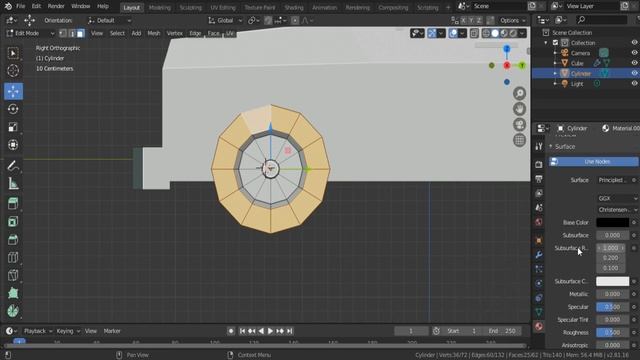Open the Object Data properties tab
The image size is (640, 360).
coord(539,312)
